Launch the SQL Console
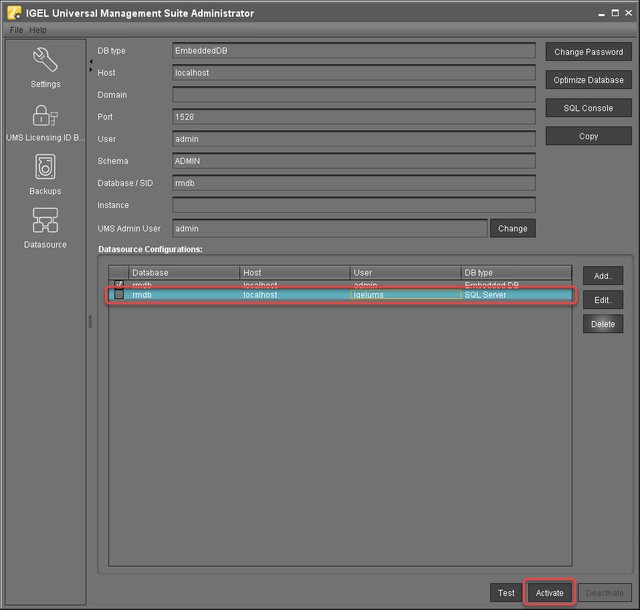This screenshot has width=640, height=610. (588, 108)
